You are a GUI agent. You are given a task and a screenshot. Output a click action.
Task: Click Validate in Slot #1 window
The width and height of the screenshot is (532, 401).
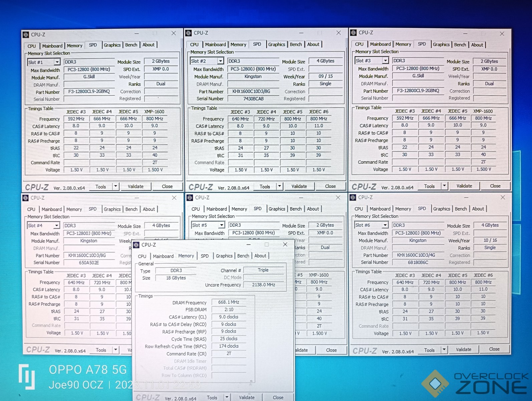coord(136,186)
